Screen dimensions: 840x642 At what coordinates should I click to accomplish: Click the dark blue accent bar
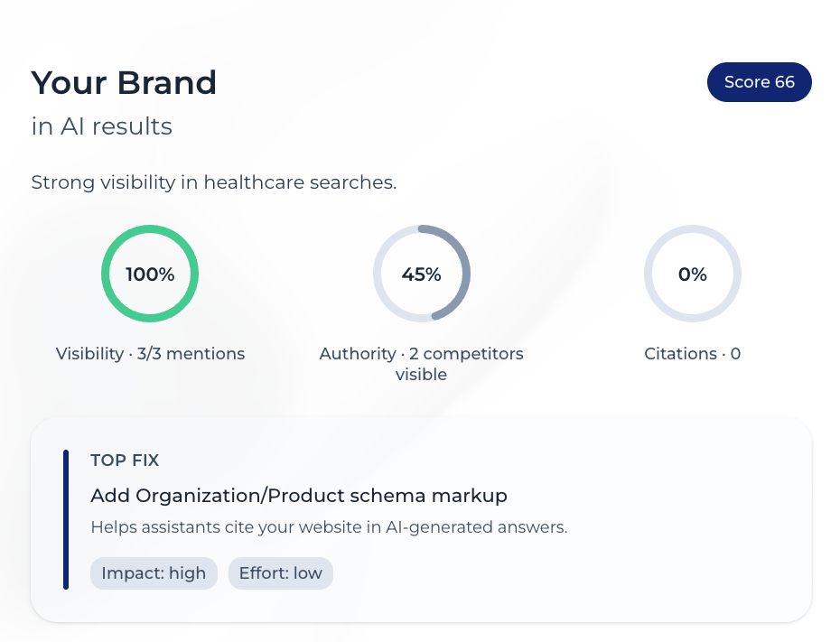click(66, 519)
